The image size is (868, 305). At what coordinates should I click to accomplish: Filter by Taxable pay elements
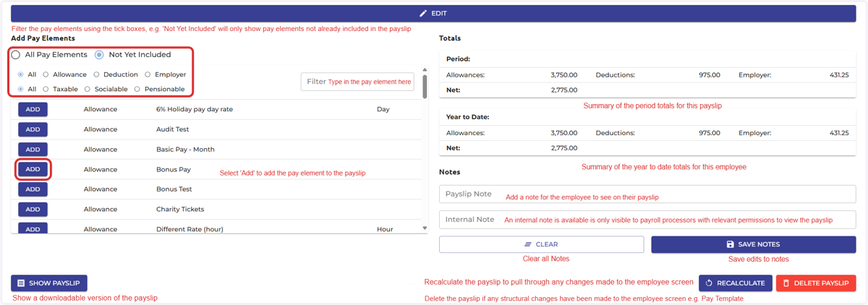(x=46, y=89)
